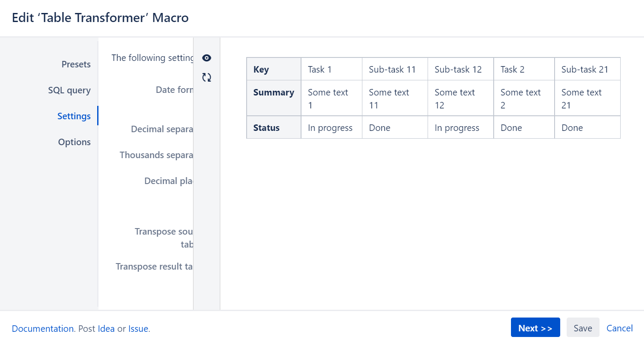Click the refresh preview arrows icon
Image resolution: width=644 pixels, height=340 pixels.
pyautogui.click(x=207, y=77)
